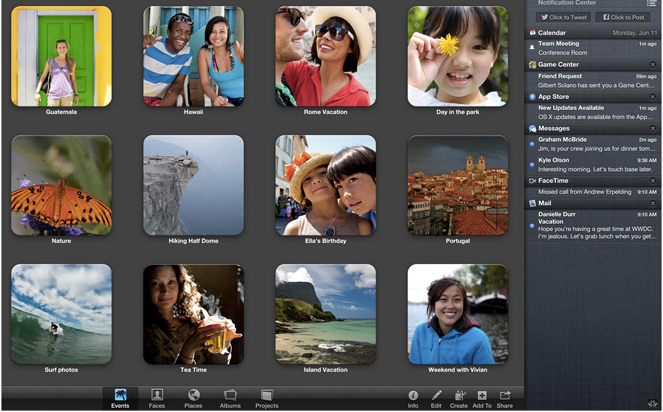Viewport: 663px width, 412px height.
Task: Open New Updates Available notification
Action: coord(592,113)
